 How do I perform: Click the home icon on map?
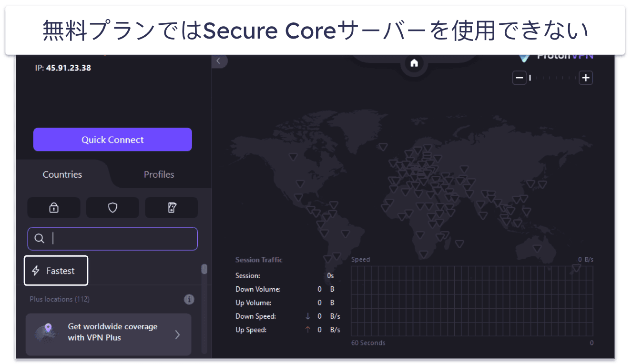[x=414, y=63]
